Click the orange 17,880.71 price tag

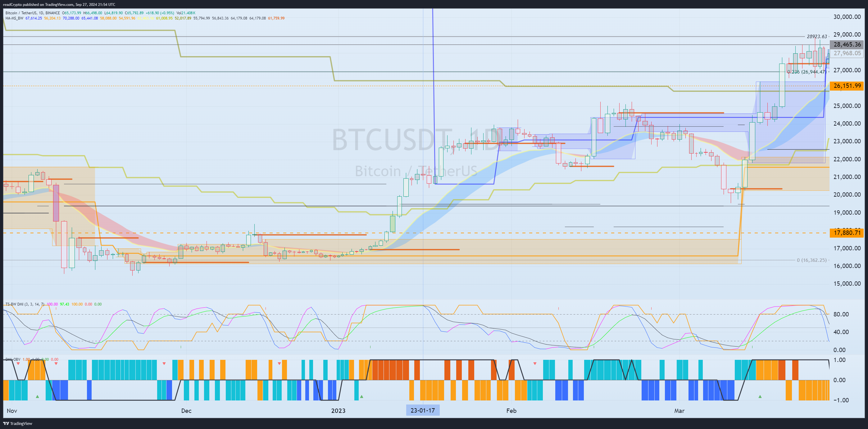(x=847, y=233)
